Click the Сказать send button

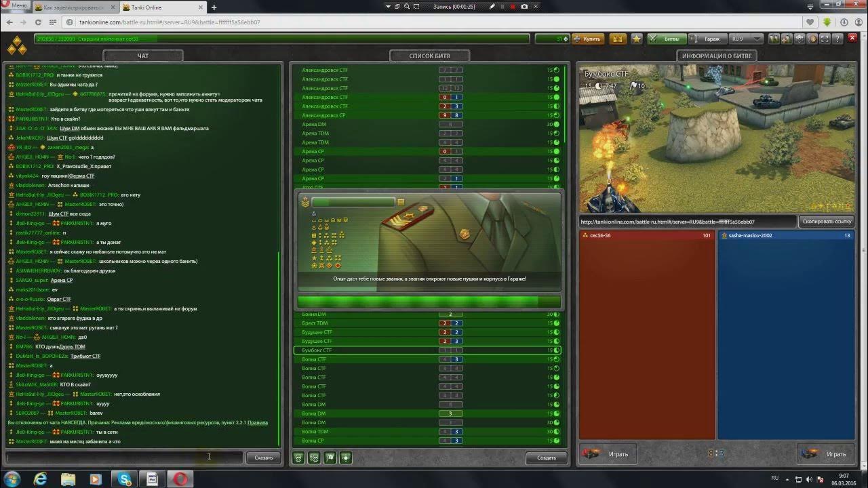tap(263, 457)
